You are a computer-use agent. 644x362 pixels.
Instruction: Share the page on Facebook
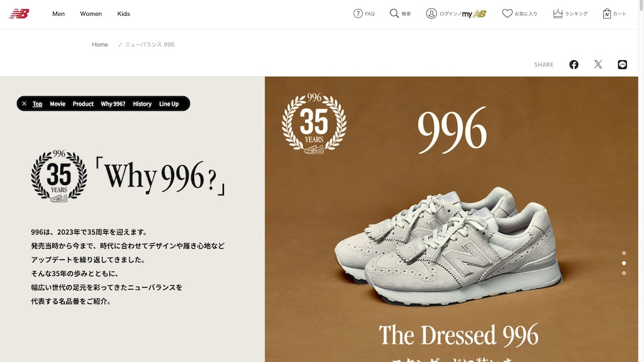tap(574, 65)
